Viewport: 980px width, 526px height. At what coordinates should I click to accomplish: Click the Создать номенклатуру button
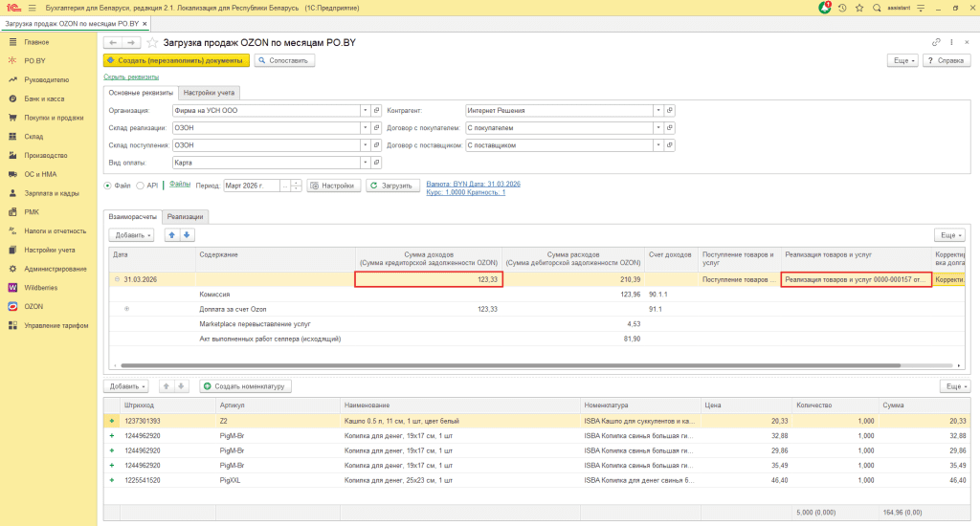(x=245, y=386)
